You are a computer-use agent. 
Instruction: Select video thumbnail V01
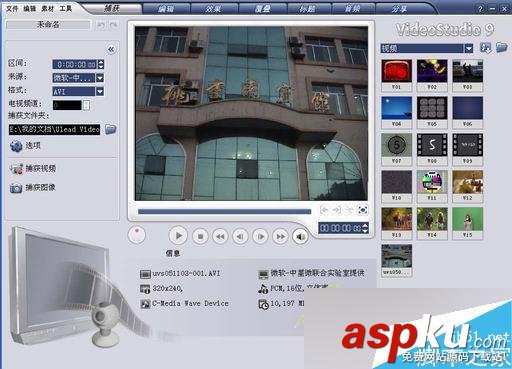tap(396, 75)
